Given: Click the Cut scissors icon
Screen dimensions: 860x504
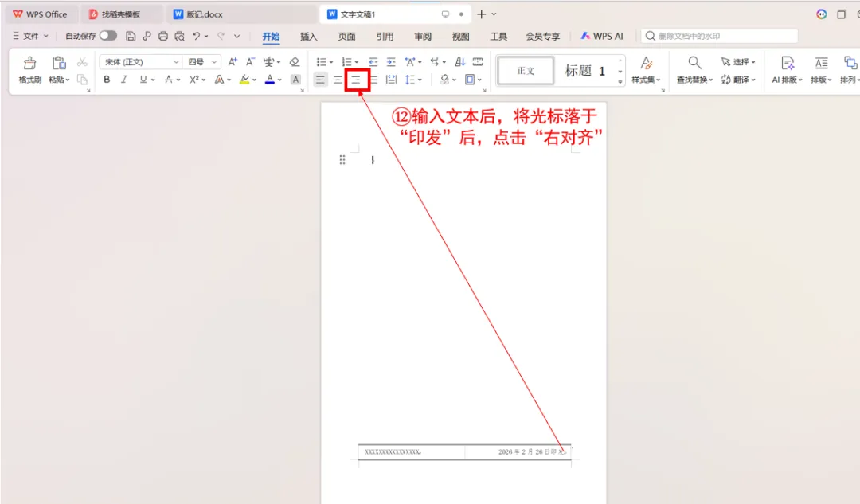Looking at the screenshot, I should (82, 62).
